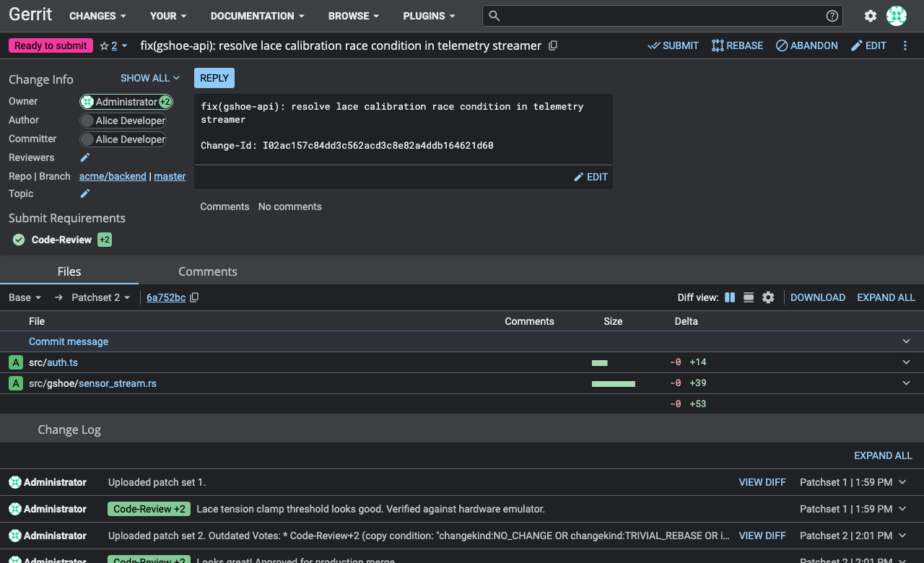Screen dimensions: 924x563
Task: Rebase the change
Action: point(737,45)
